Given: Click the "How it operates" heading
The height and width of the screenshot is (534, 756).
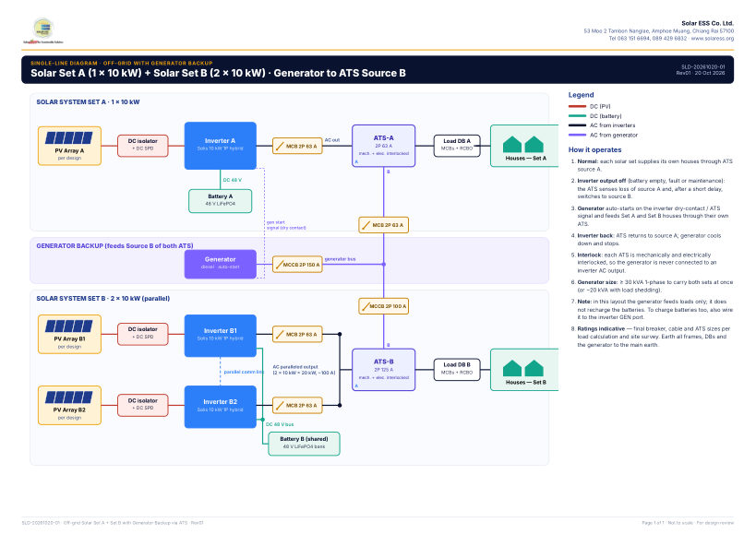Looking at the screenshot, I should tap(595, 149).
